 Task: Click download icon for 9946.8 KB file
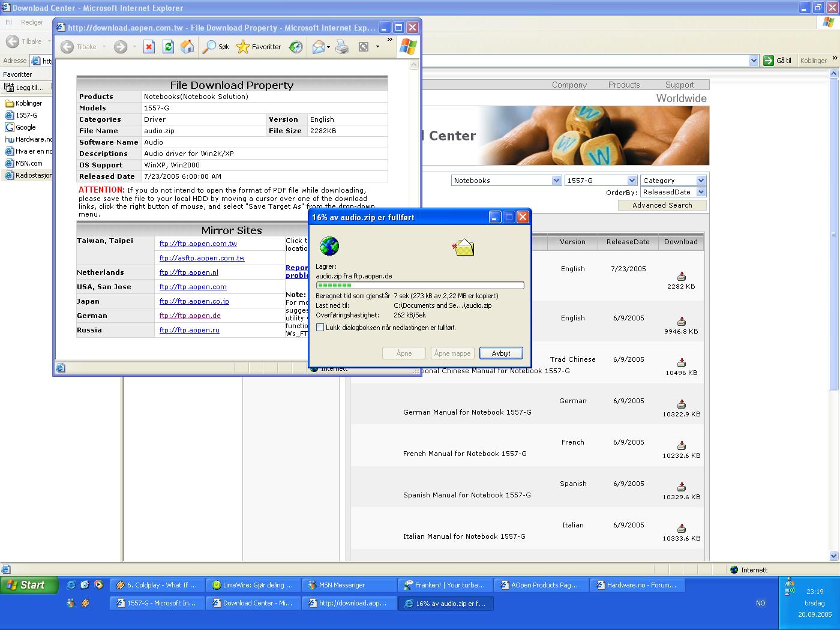681,322
